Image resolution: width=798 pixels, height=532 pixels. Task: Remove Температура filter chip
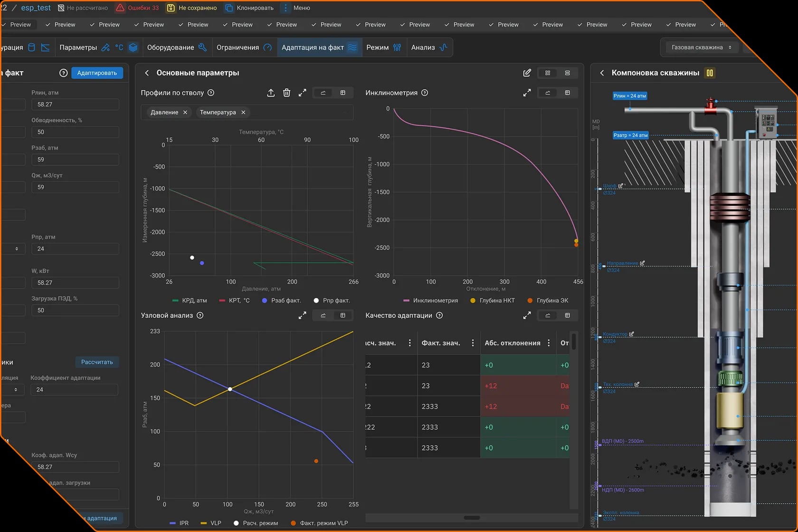pyautogui.click(x=243, y=113)
